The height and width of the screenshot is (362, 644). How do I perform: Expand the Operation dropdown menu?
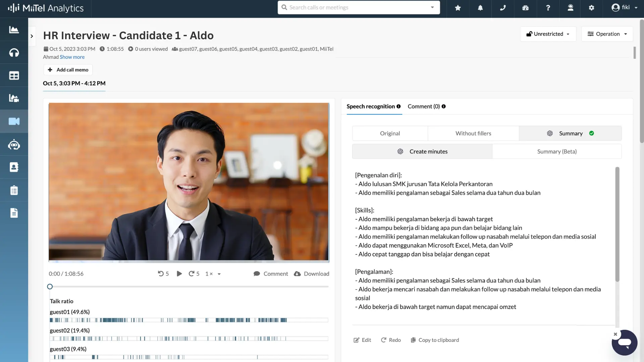608,34
